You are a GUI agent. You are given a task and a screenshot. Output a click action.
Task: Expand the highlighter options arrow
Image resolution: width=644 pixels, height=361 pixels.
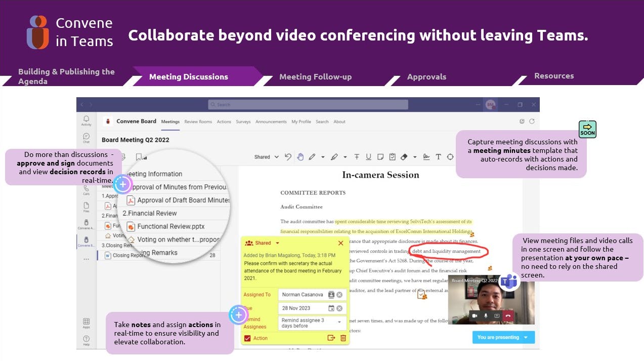pyautogui.click(x=345, y=157)
